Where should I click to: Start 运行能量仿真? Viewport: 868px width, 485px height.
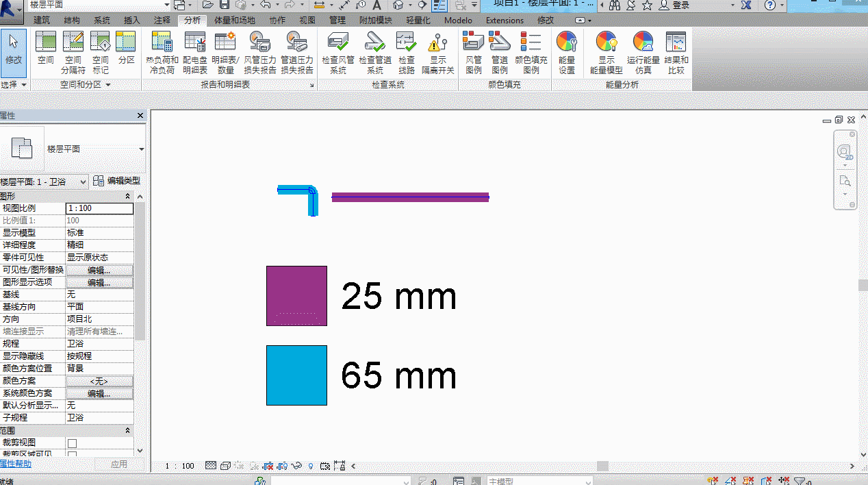point(643,52)
